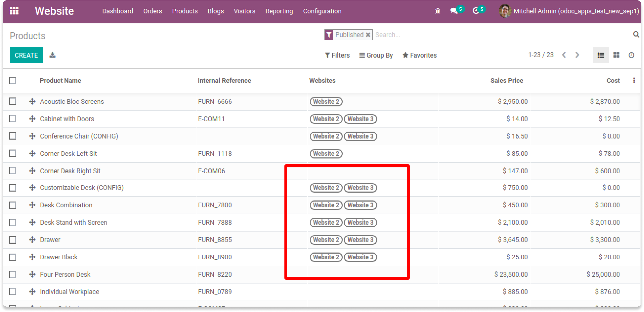Click the search magnifier icon
644x312 pixels.
636,34
